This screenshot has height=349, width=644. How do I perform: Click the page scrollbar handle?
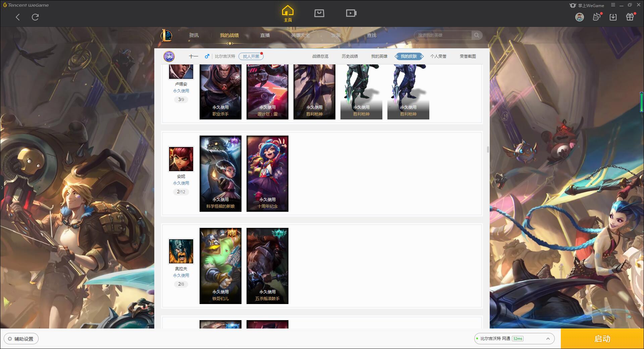tap(488, 149)
